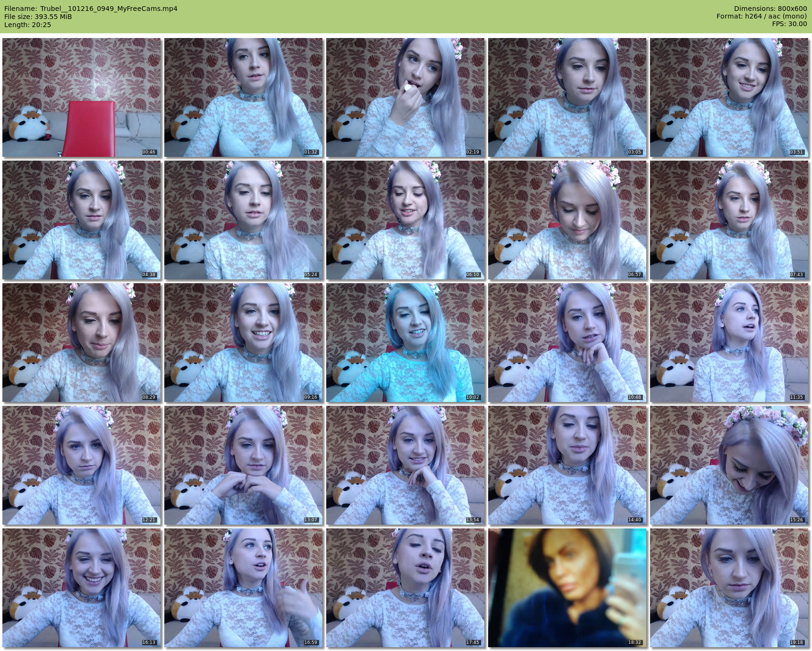Select the thumbnail stamped 13:07
The width and height of the screenshot is (812, 651).
click(244, 465)
